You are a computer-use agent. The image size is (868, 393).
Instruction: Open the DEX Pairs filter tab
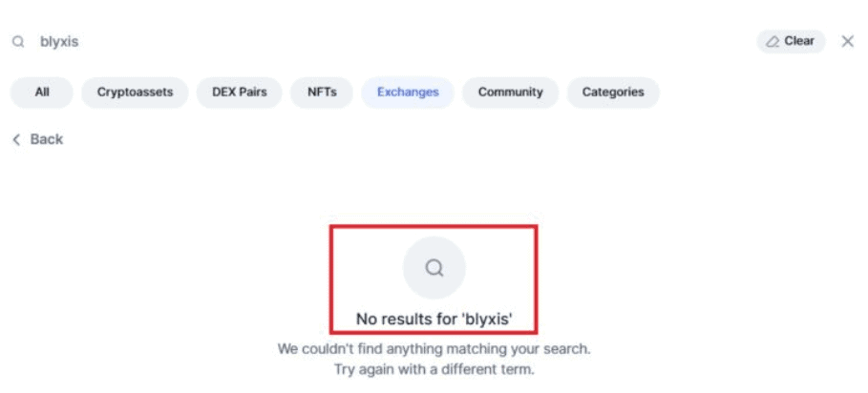[233, 93]
